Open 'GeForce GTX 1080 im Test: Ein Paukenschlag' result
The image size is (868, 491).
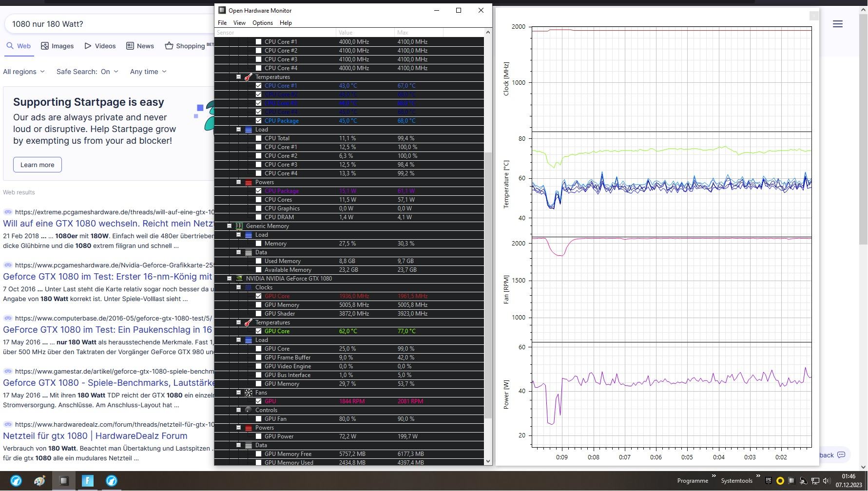[x=108, y=330]
